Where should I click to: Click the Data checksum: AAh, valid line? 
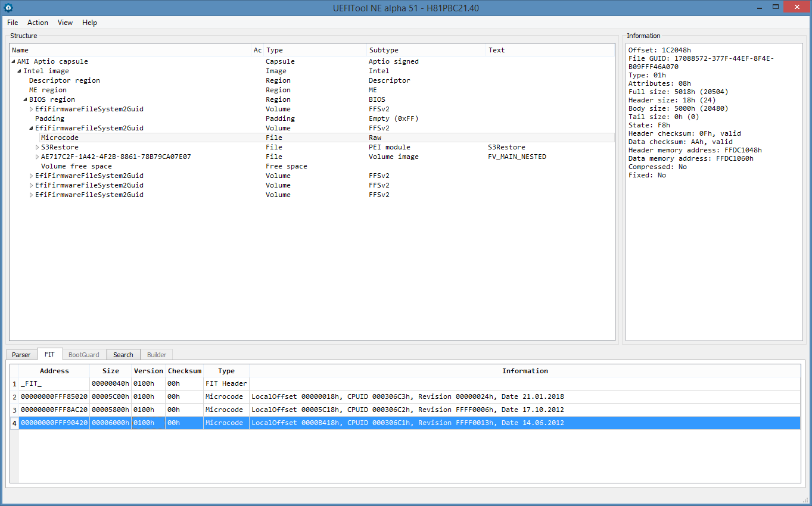point(680,142)
